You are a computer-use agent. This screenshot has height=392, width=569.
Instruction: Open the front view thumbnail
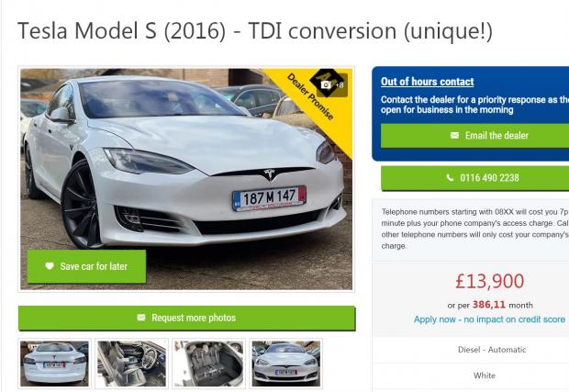[286, 364]
